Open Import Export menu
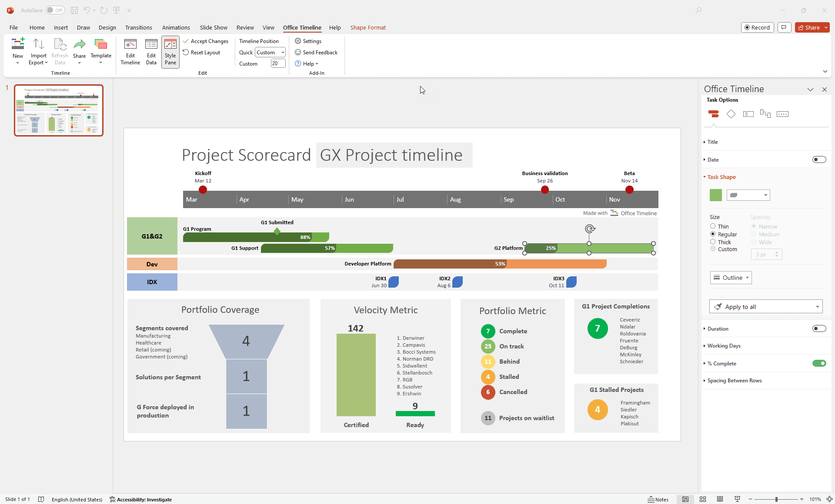The height and width of the screenshot is (504, 835). coord(38,51)
